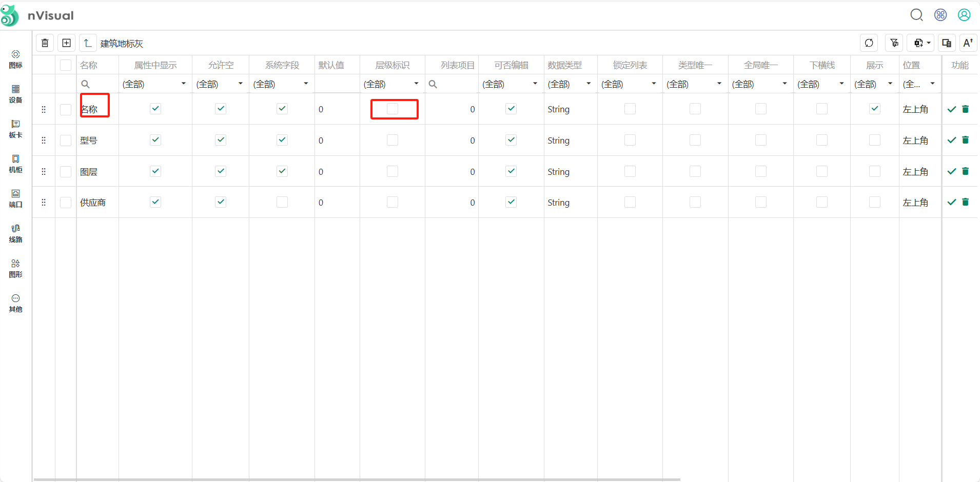Click the 列表项目 column search filter field
Image resolution: width=980 pixels, height=482 pixels.
coord(452,84)
